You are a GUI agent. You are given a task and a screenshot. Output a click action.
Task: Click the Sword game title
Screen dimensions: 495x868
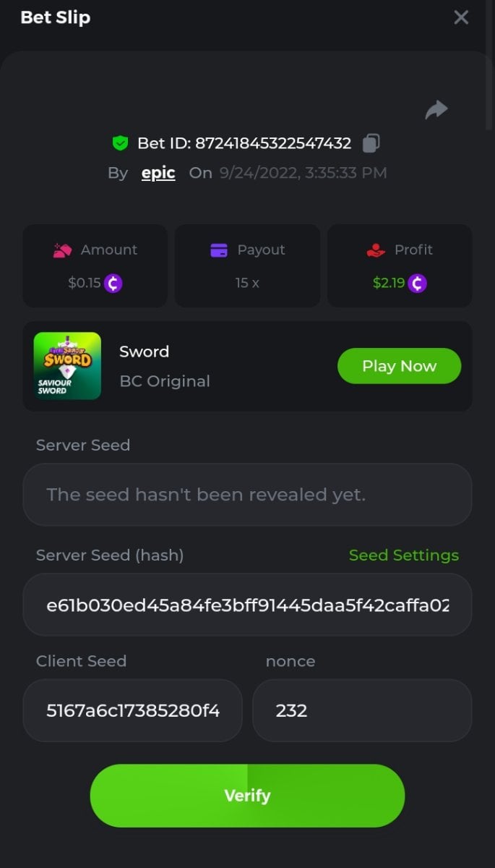click(144, 352)
